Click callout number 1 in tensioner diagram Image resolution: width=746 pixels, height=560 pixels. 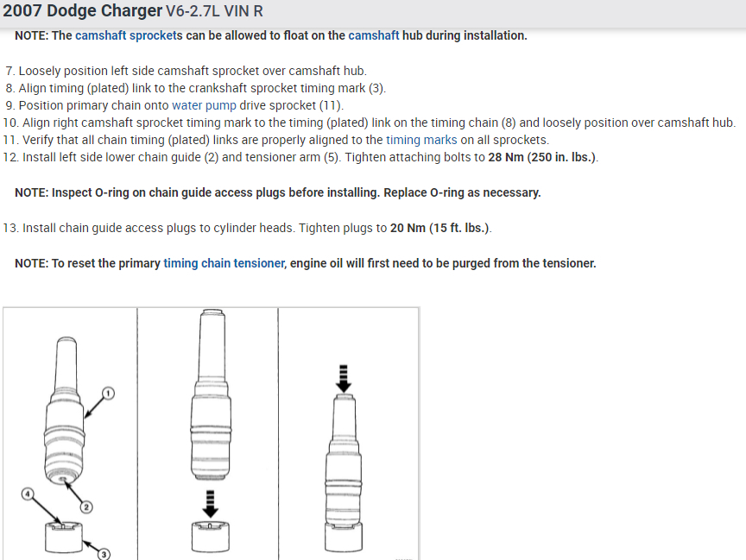pyautogui.click(x=107, y=393)
